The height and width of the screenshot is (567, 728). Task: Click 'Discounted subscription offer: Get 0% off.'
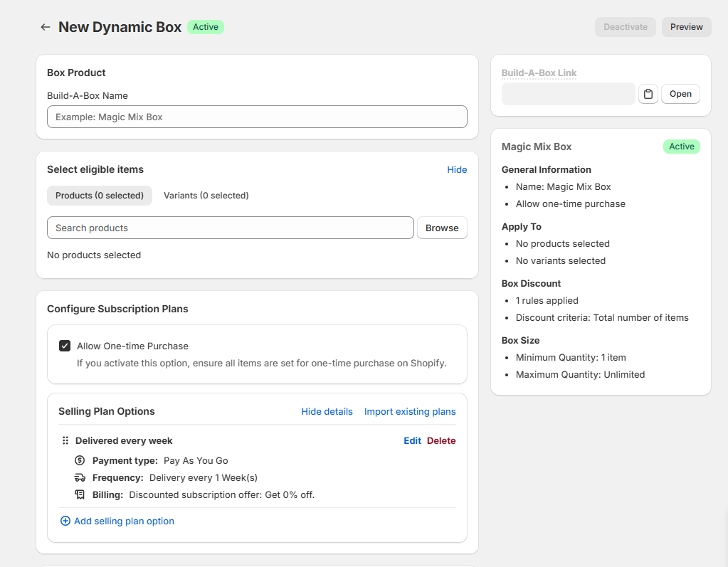click(222, 495)
